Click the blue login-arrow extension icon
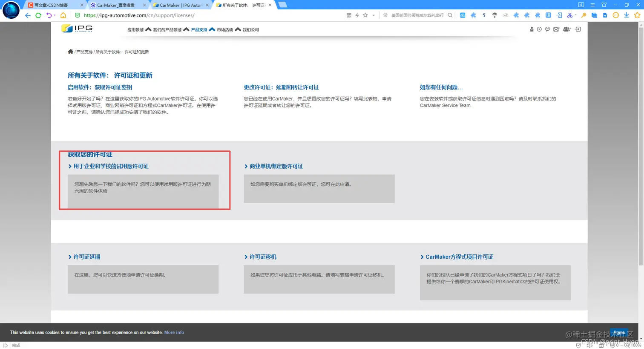 559,15
